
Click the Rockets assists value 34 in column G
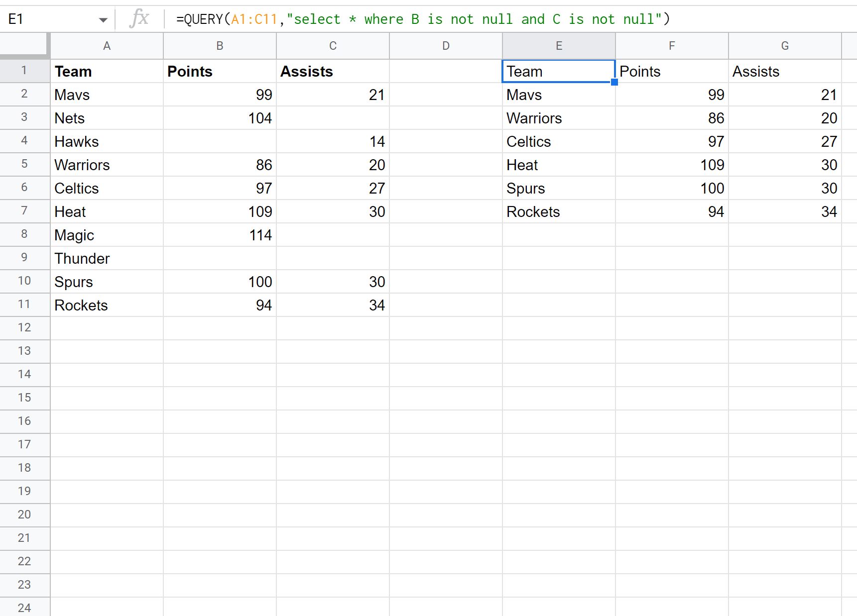pos(785,211)
